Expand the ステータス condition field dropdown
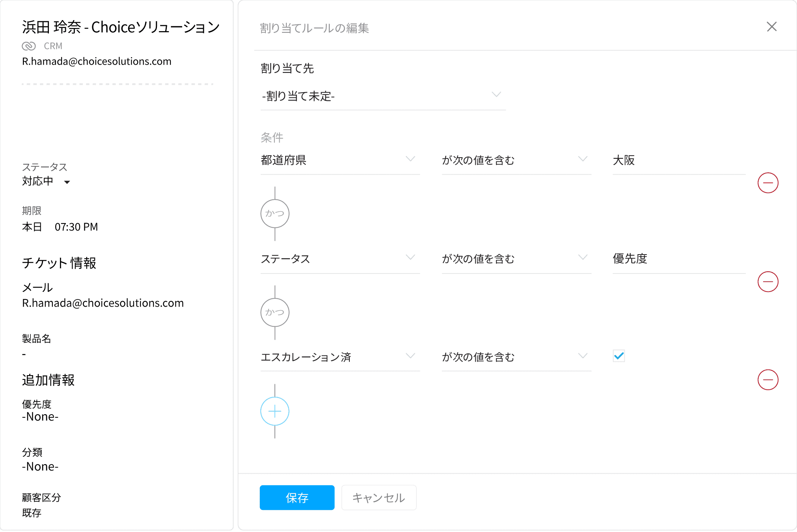 tap(340, 259)
